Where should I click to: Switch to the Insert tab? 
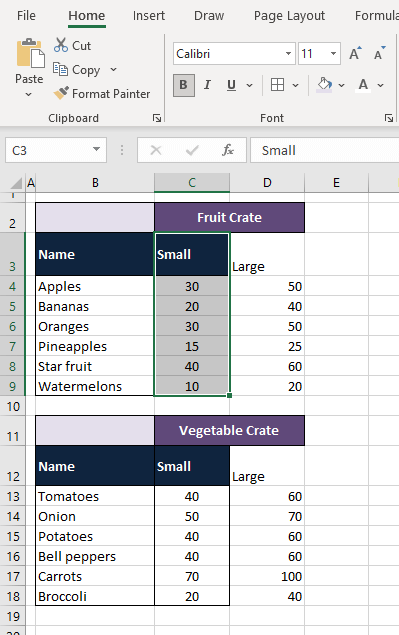coord(149,16)
